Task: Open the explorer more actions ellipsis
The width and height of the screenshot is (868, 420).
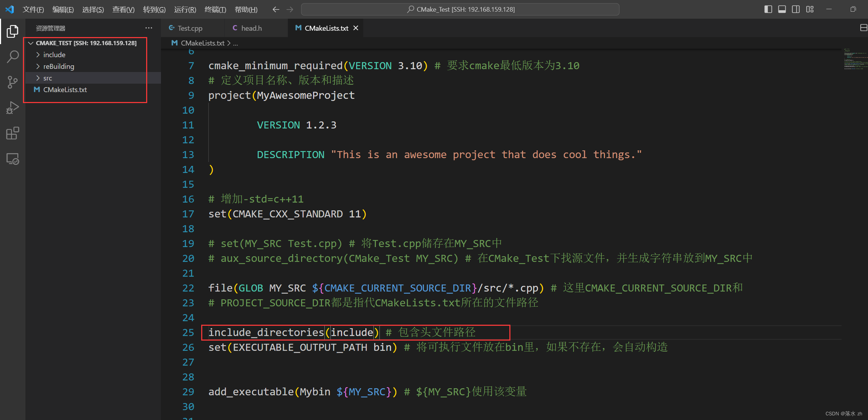Action: click(149, 28)
